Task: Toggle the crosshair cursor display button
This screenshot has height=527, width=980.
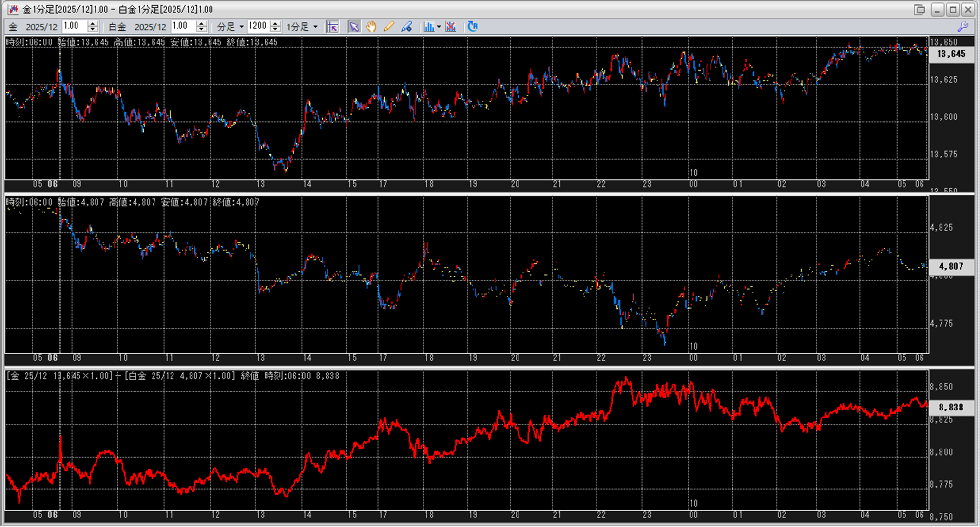Action: point(332,27)
